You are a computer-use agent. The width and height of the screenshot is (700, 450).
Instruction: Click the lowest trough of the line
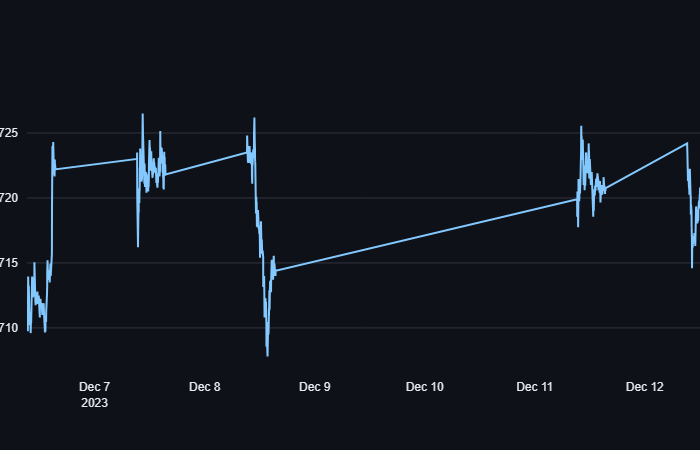tap(267, 355)
